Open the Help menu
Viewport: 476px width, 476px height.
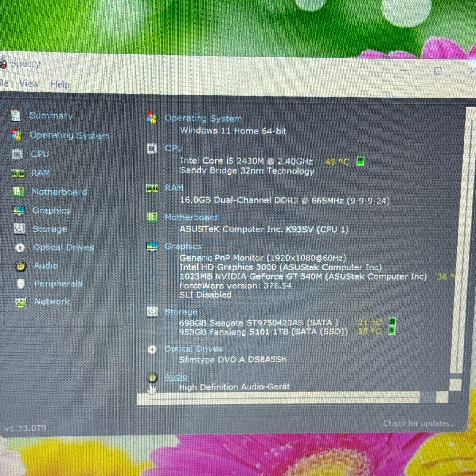tap(60, 84)
